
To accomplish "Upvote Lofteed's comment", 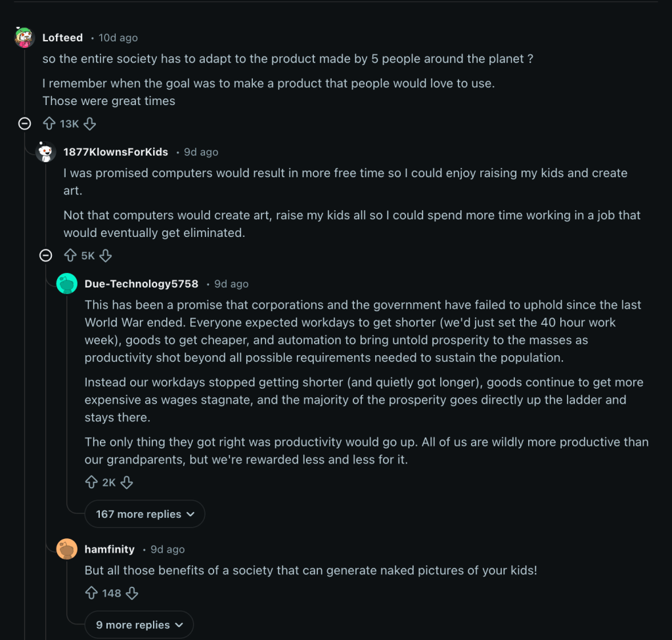I will click(x=49, y=123).
